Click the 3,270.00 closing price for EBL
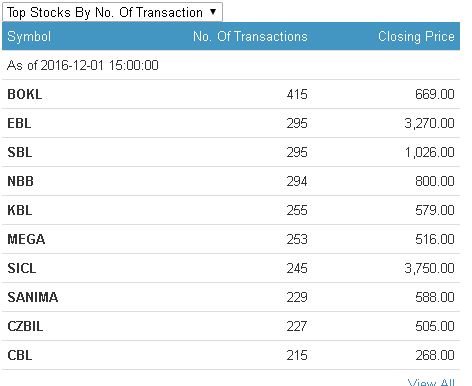The height and width of the screenshot is (386, 472). click(430, 123)
